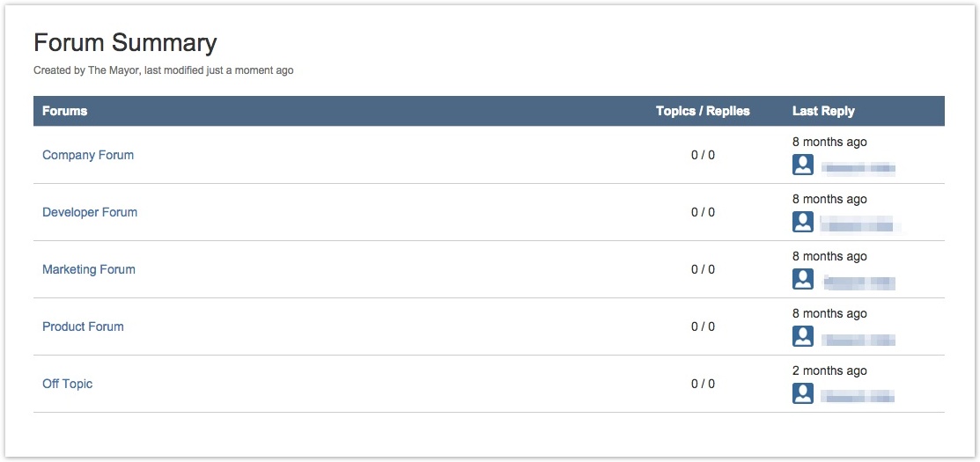Open the Developer Forum link
980x462 pixels.
[90, 212]
